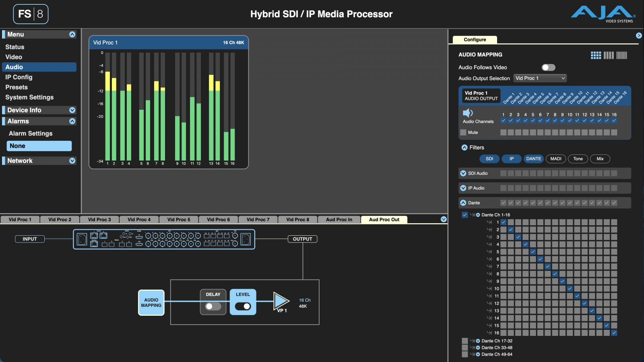The image size is (644, 362).
Task: Select the grid matrix view icon
Action: click(x=596, y=56)
